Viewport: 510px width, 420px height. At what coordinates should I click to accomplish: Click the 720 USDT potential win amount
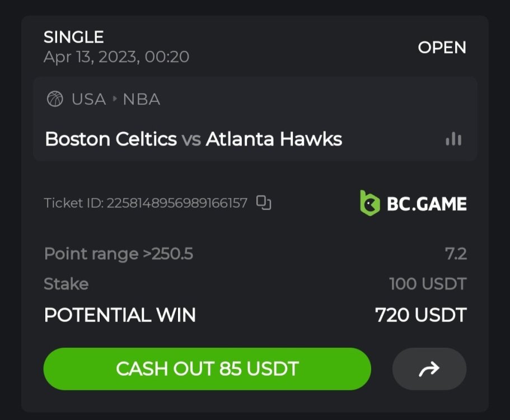point(420,315)
